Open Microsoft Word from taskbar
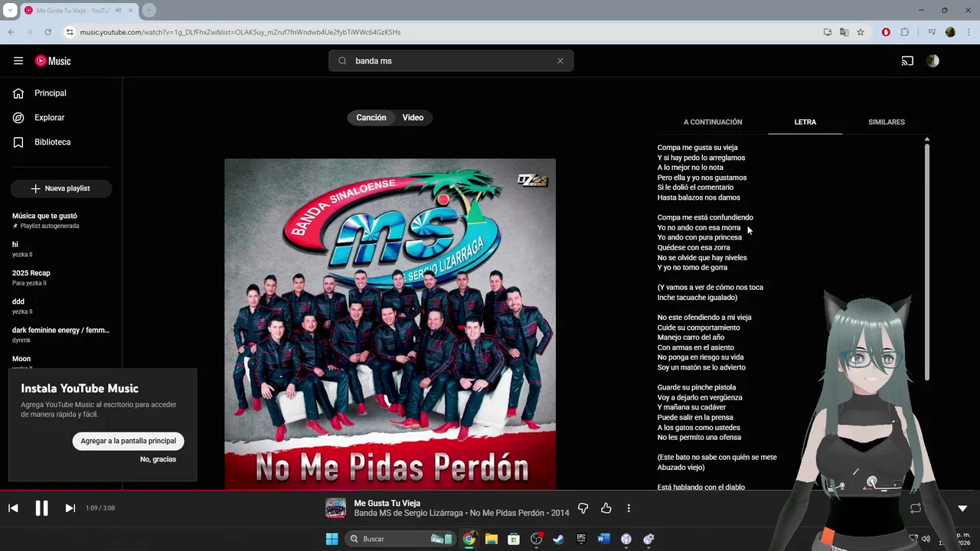Viewport: 980px width, 551px height. [603, 539]
